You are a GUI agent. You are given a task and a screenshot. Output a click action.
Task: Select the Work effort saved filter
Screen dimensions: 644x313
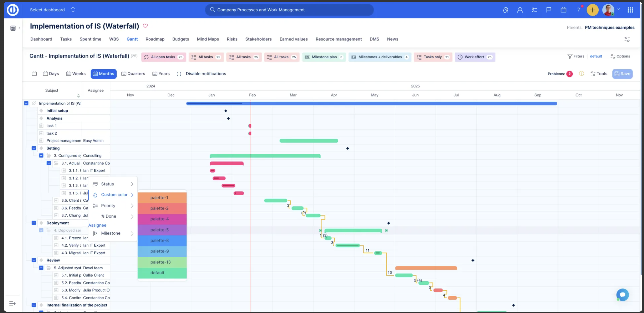tap(475, 57)
